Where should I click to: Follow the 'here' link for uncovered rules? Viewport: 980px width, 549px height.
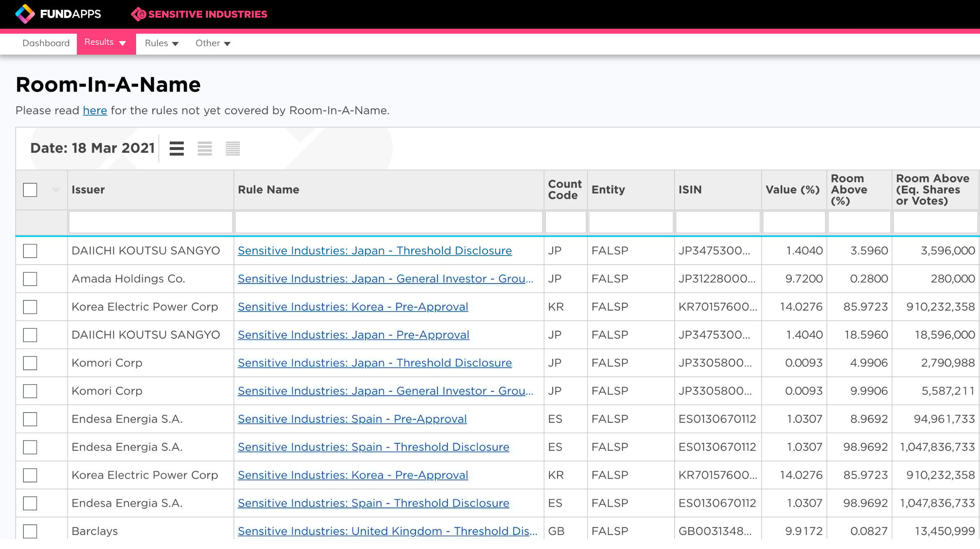pos(95,111)
